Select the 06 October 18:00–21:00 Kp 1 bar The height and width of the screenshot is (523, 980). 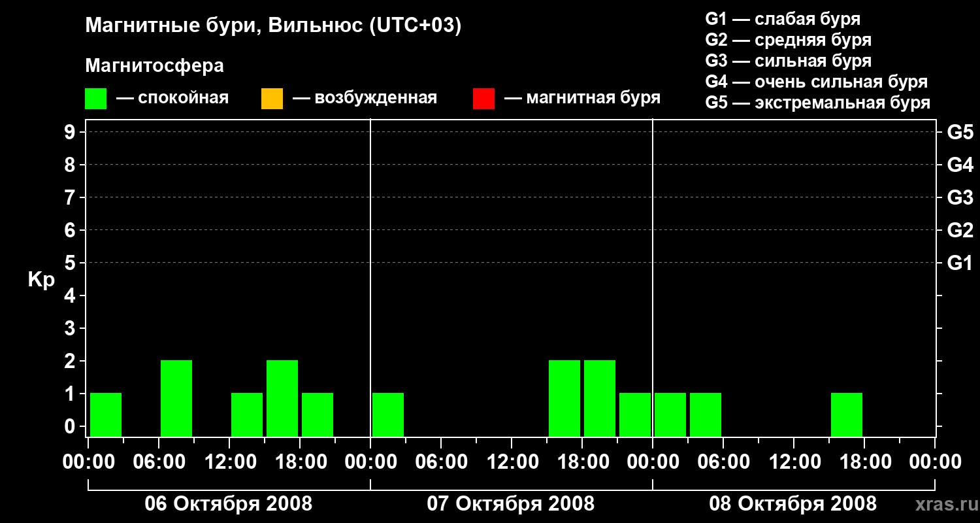[x=318, y=414]
